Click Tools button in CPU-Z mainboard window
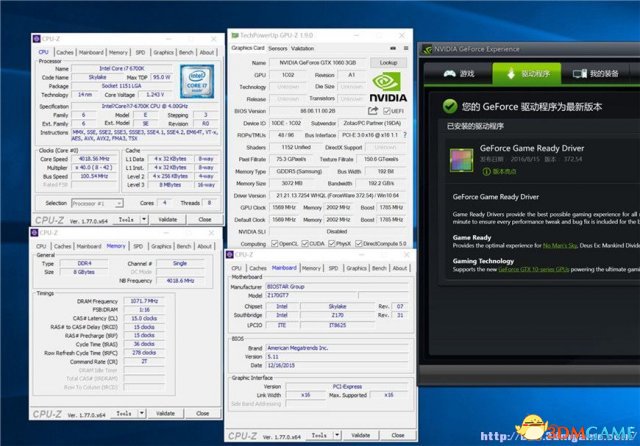 point(319,435)
